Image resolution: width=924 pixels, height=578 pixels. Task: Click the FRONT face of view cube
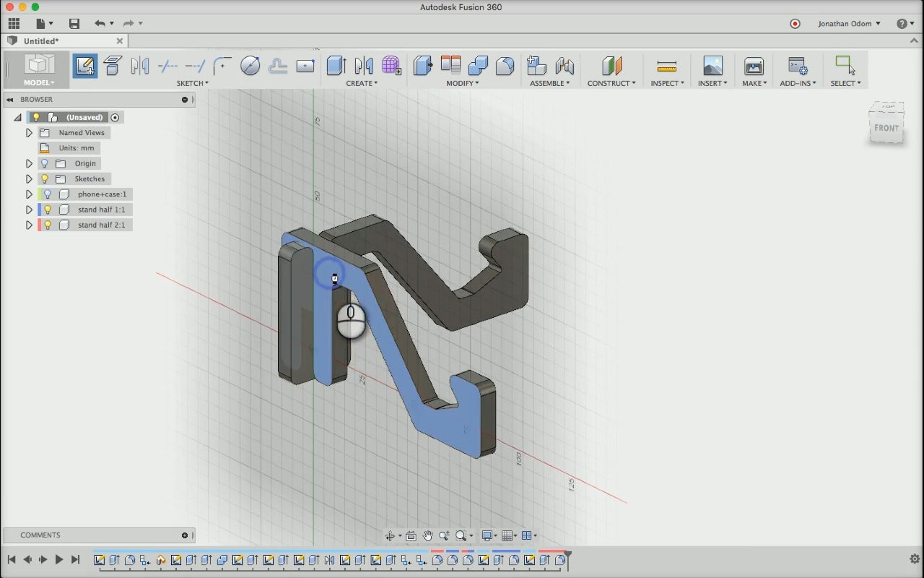pos(886,129)
